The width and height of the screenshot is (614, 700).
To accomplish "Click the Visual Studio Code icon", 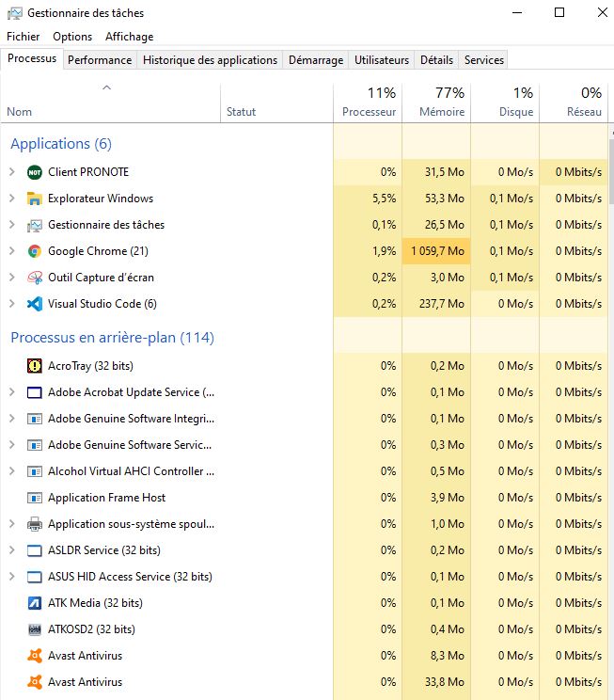I will click(x=35, y=304).
